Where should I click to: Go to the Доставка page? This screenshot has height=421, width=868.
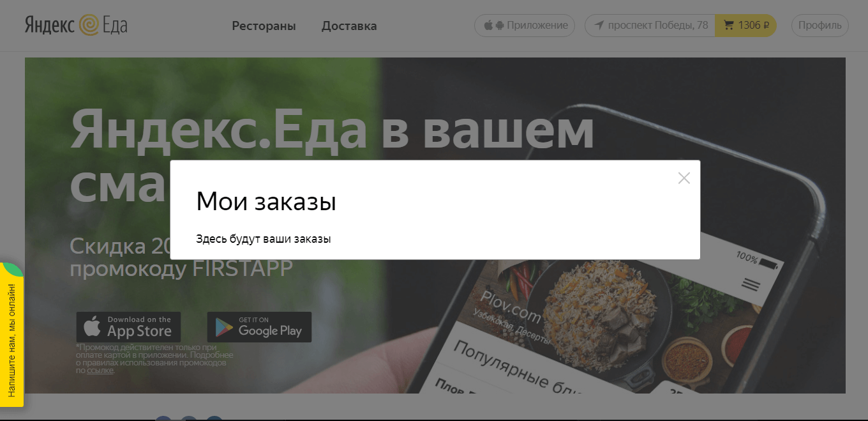pyautogui.click(x=349, y=26)
